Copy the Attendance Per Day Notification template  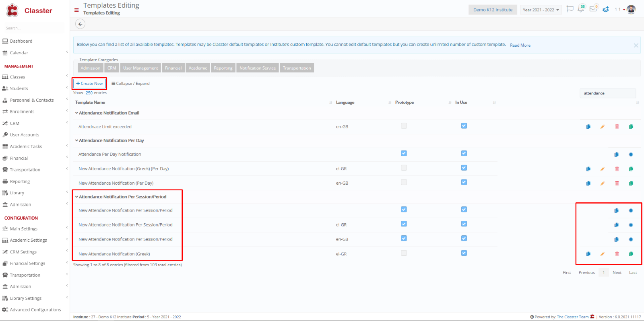617,154
